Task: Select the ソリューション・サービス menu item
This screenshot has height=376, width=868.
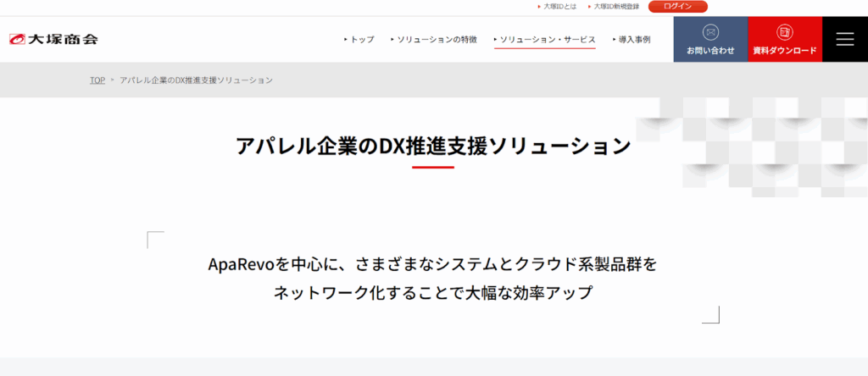Action: tap(547, 40)
